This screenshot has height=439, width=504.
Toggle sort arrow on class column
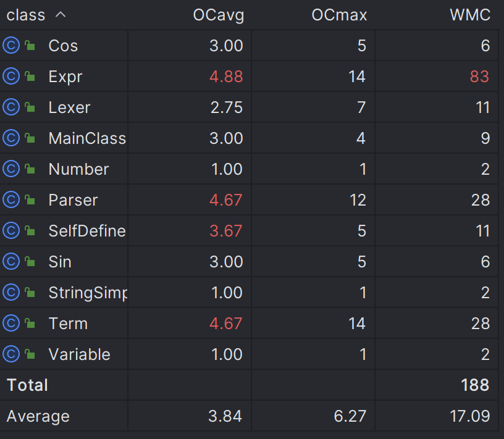pos(61,15)
